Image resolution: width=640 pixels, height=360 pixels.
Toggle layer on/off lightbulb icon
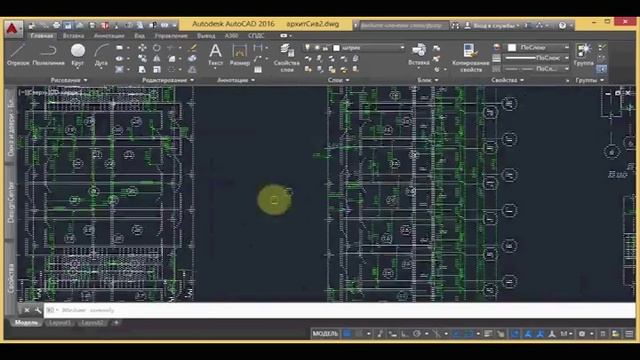[308, 48]
